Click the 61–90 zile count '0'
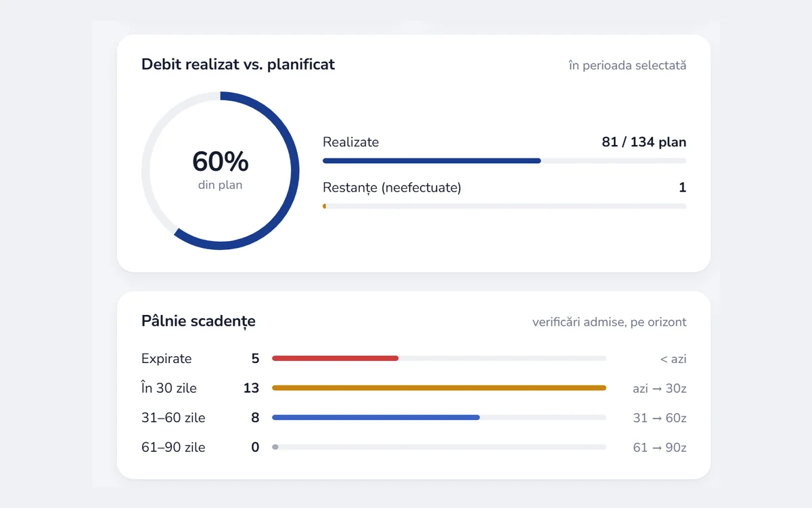812x508 pixels. [x=255, y=447]
